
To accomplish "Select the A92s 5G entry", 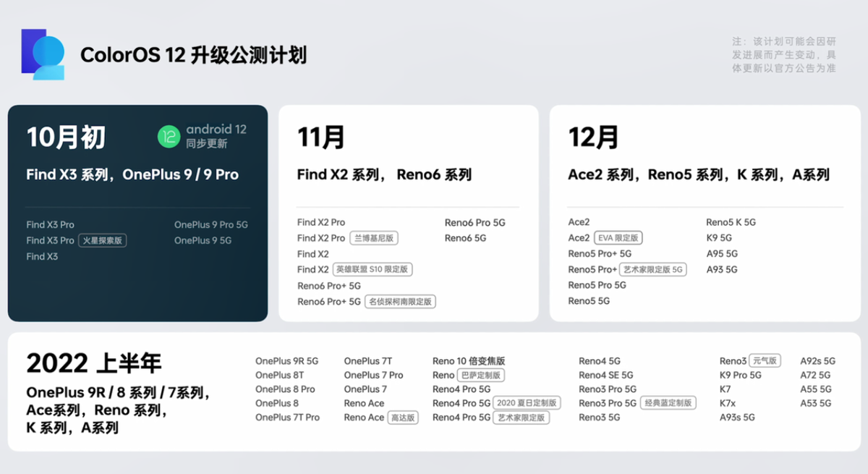I will tap(817, 361).
